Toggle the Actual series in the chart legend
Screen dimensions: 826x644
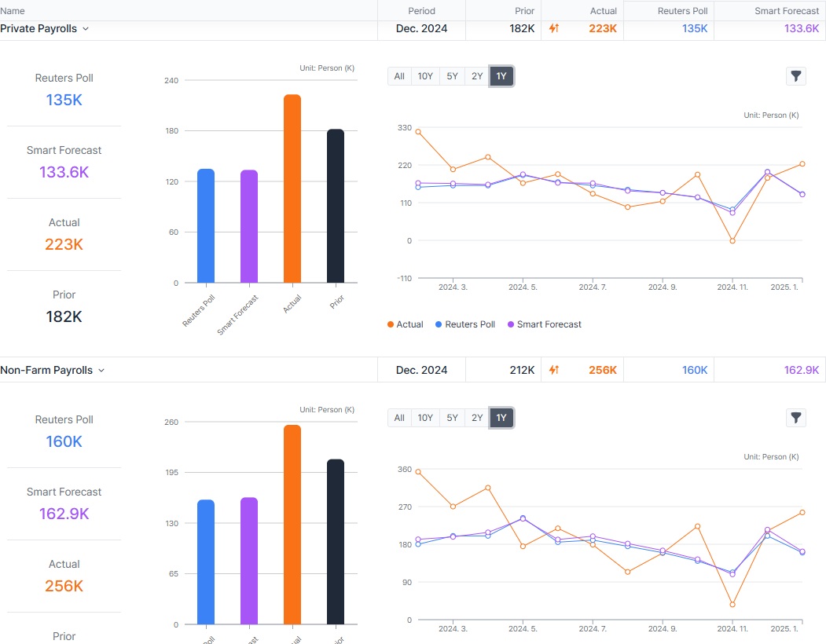pos(405,324)
